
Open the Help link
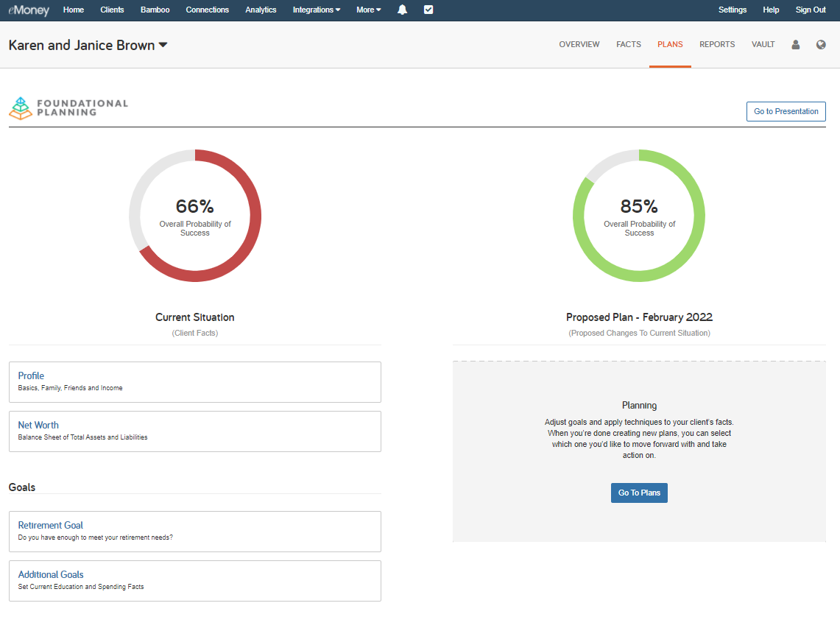(x=771, y=10)
